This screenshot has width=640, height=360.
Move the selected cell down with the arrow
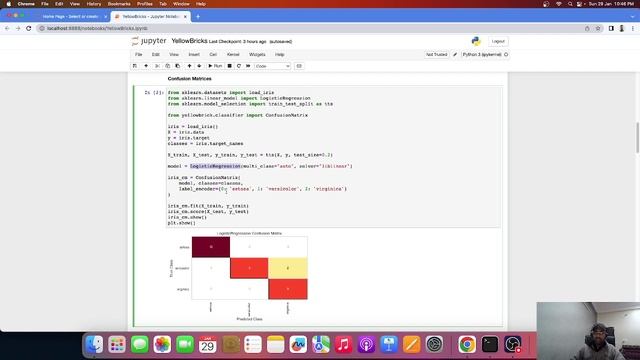point(199,66)
